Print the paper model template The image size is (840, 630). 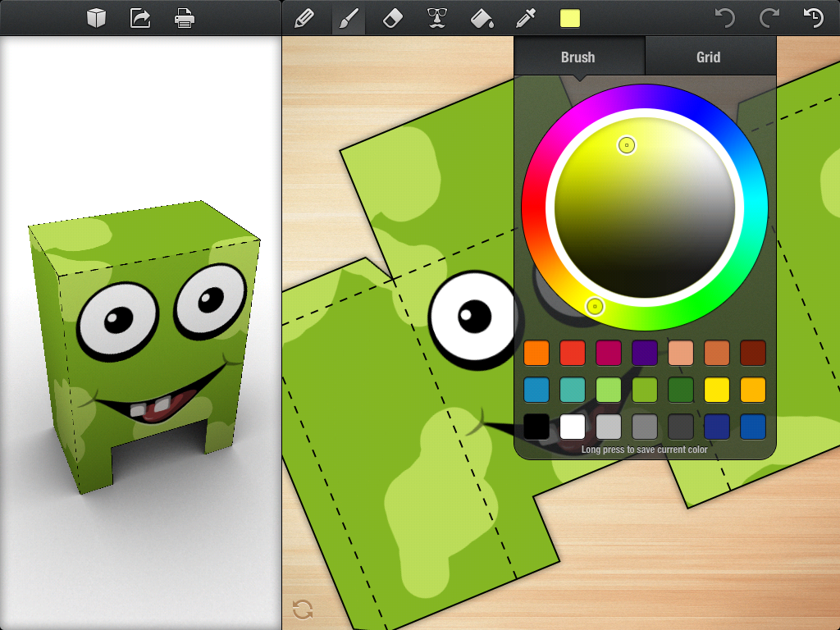point(185,18)
